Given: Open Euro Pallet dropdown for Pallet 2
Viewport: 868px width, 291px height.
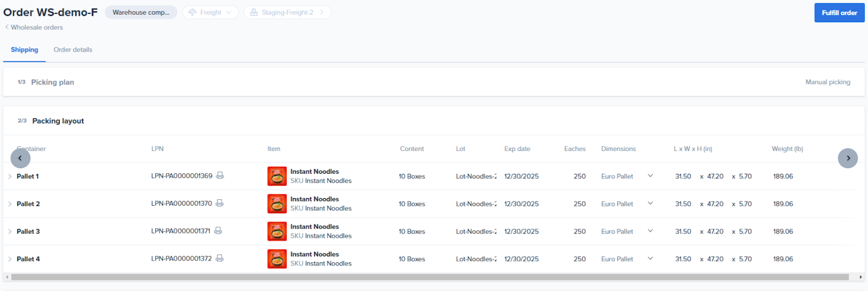Looking at the screenshot, I should (x=650, y=204).
